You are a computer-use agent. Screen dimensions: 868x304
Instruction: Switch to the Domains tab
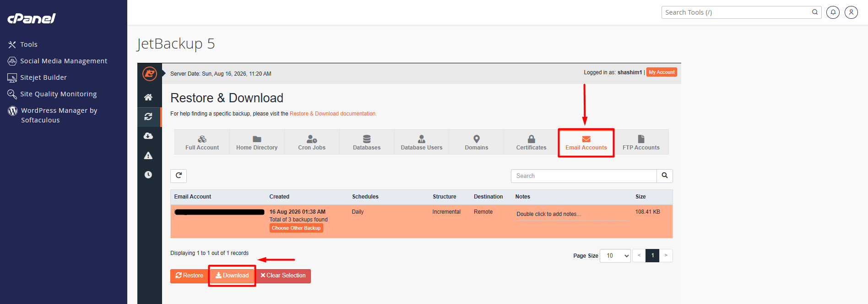point(477,142)
